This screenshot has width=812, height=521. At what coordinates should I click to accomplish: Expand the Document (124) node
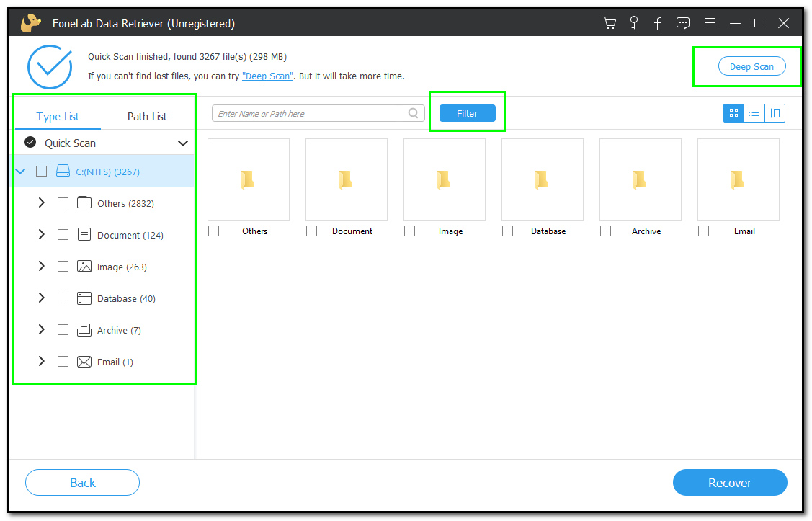point(42,235)
